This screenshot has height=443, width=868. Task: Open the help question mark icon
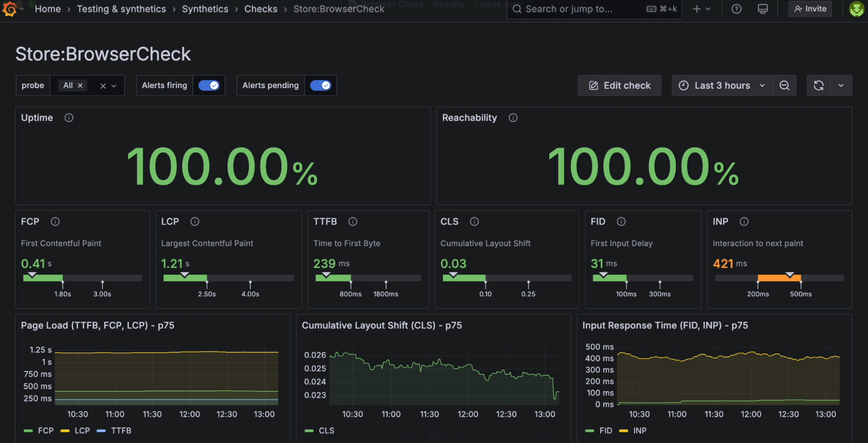736,9
